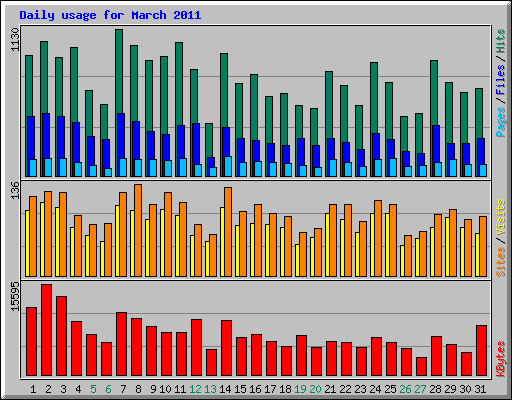Click the 136 visits axis label
512x400 pixels.
click(x=15, y=190)
